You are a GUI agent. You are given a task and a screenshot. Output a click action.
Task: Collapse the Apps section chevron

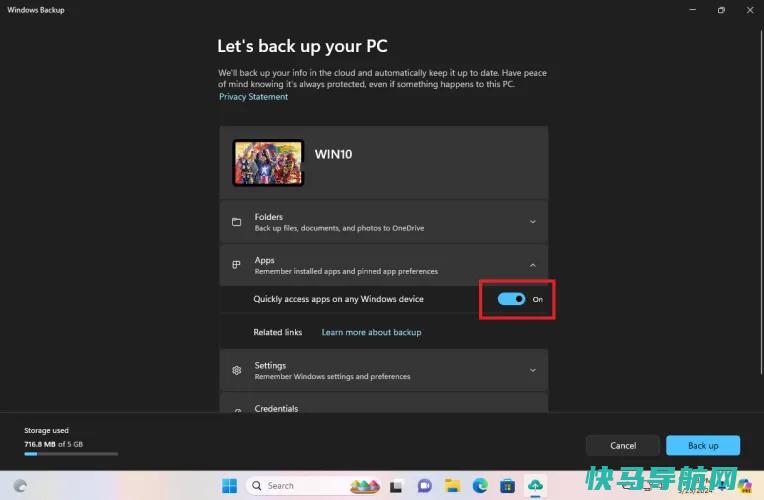533,265
